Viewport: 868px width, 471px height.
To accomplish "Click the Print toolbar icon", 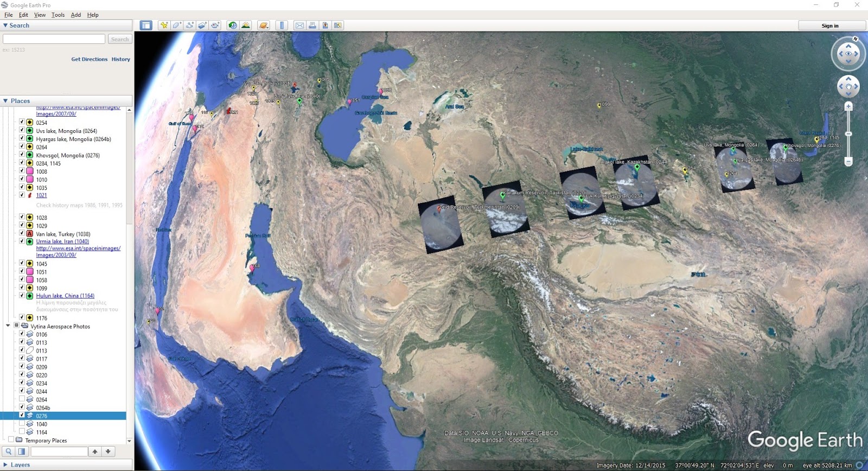I will point(312,25).
